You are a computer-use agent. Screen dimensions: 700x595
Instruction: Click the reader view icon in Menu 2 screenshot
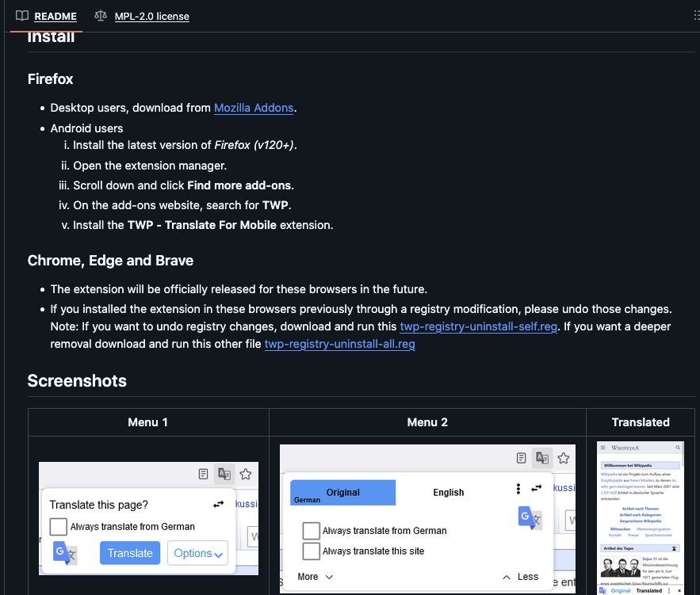(521, 458)
